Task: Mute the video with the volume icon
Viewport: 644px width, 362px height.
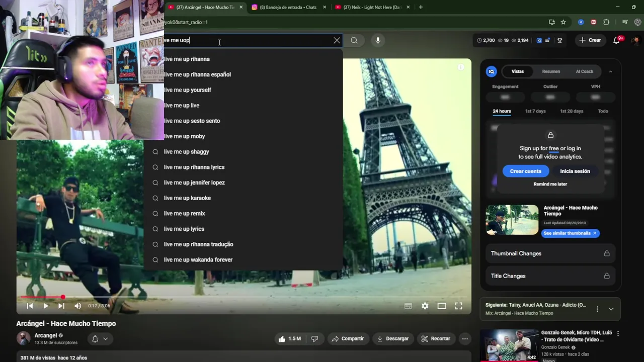Action: coord(77,306)
